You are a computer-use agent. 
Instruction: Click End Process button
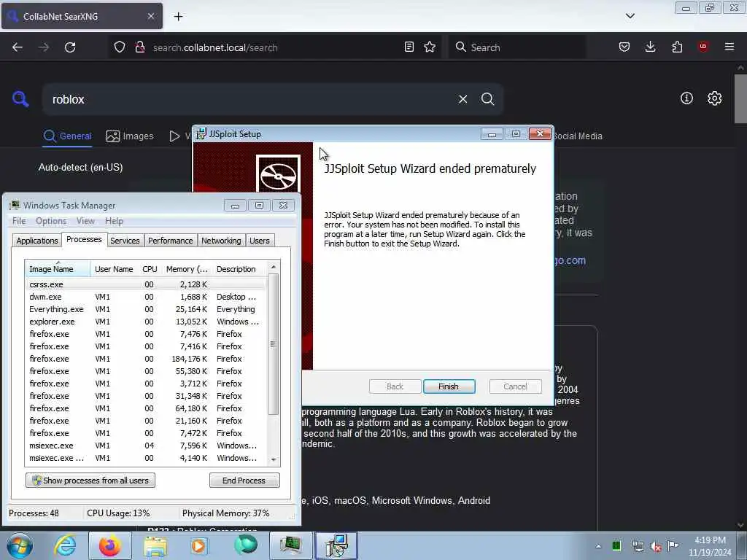coord(244,481)
